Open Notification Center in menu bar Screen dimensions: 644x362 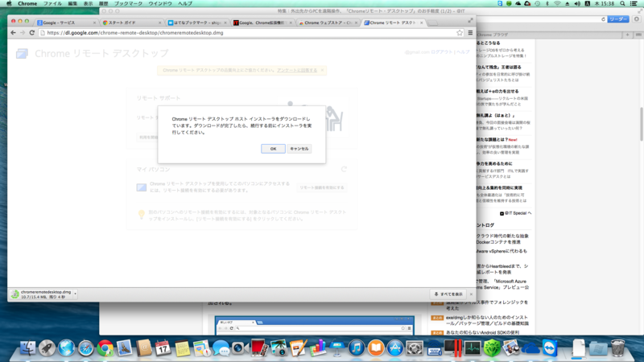coord(634,3)
